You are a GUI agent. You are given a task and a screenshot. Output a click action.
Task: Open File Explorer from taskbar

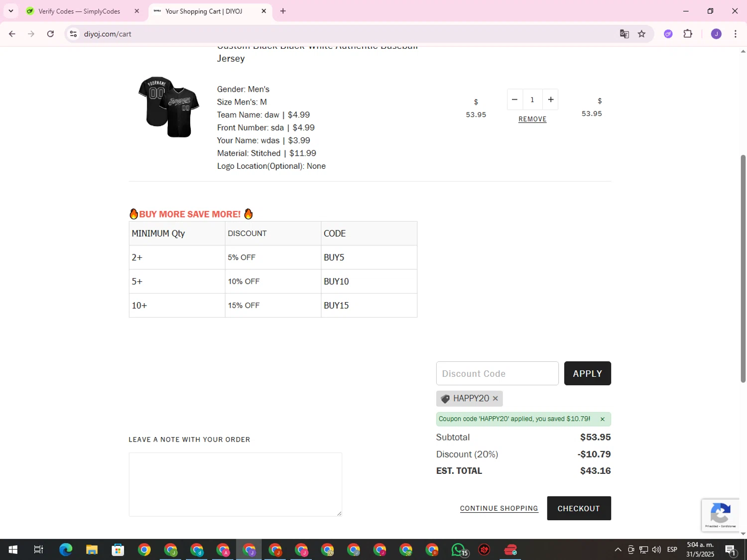pyautogui.click(x=92, y=550)
